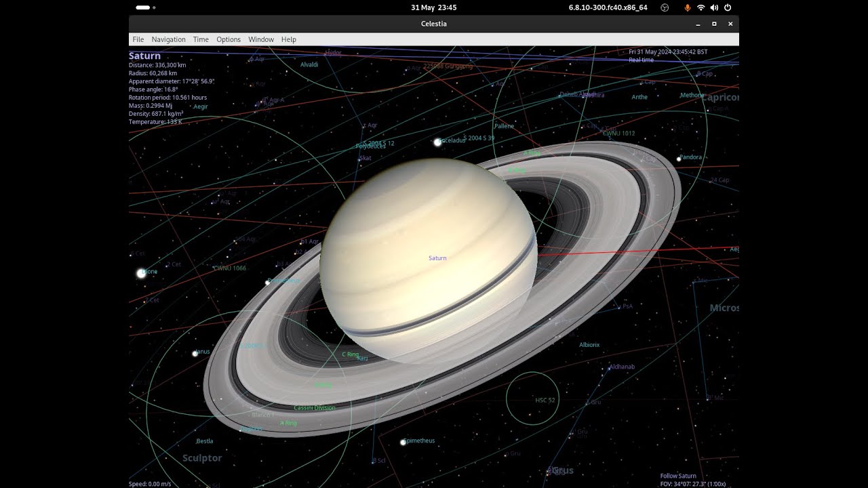This screenshot has height=488, width=868.
Task: Click the power icon in the system tray
Action: [728, 7]
